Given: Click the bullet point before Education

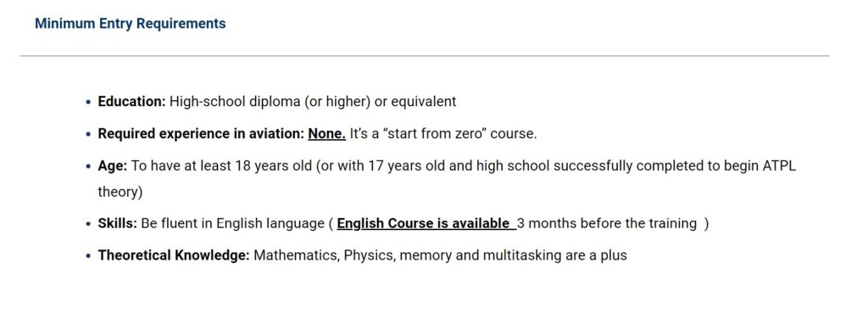Looking at the screenshot, I should (x=88, y=103).
